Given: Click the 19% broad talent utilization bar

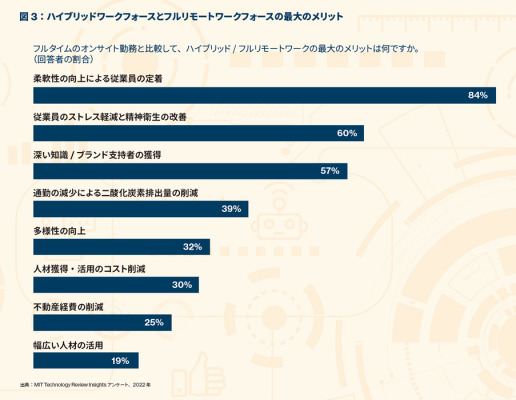Looking at the screenshot, I should pos(86,361).
